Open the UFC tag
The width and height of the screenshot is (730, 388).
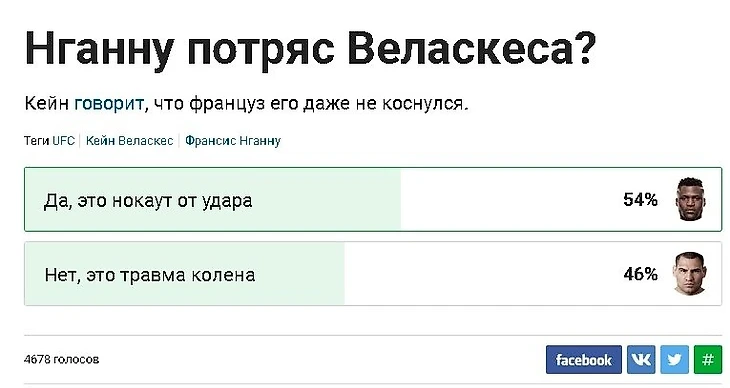[63, 140]
